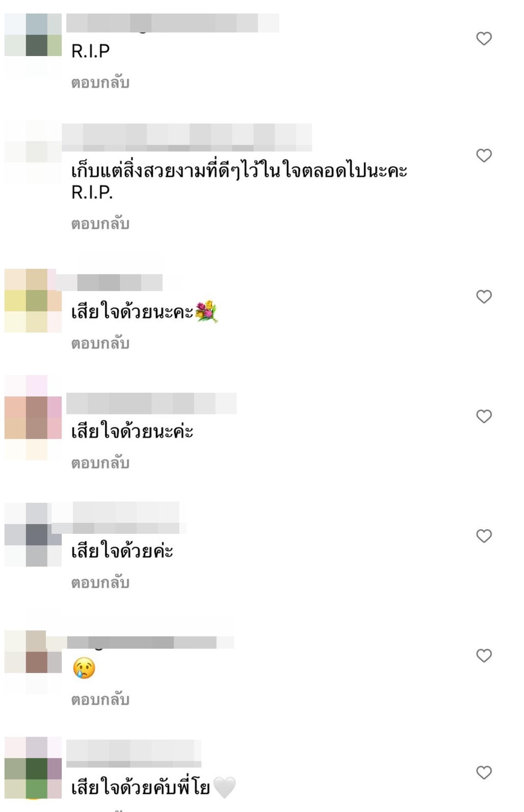The height and width of the screenshot is (812, 524).
Task: Tap ตอบกลับ under the long R.I.P. comment
Action: [100, 223]
